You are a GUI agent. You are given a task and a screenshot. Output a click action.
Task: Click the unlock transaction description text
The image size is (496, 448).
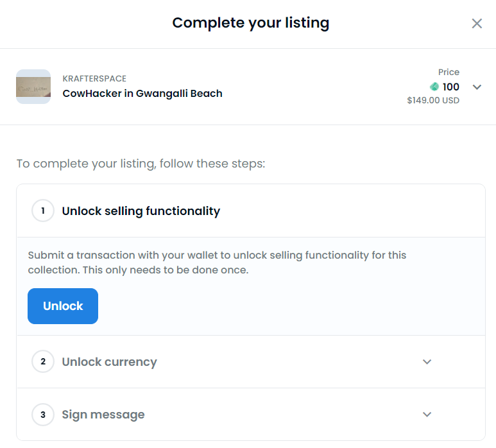click(217, 263)
